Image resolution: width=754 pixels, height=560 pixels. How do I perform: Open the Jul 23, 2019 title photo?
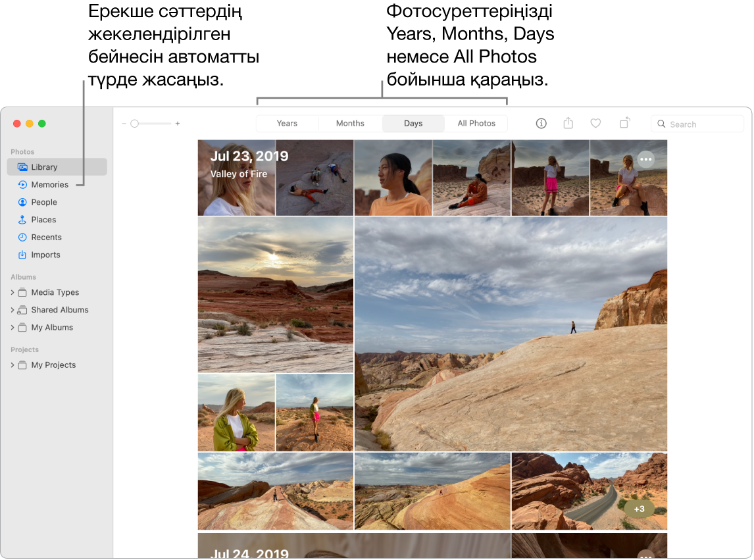tap(236, 178)
